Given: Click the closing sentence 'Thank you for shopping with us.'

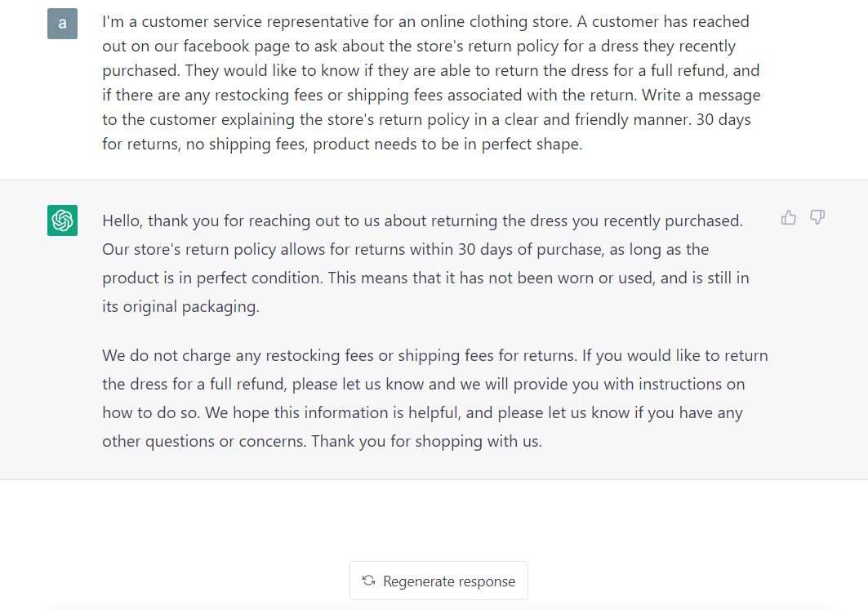Looking at the screenshot, I should pos(426,441).
